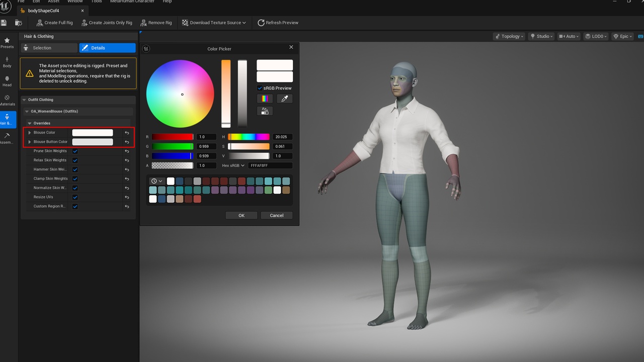Toggle Prune Skin Weights checkbox

(75, 151)
